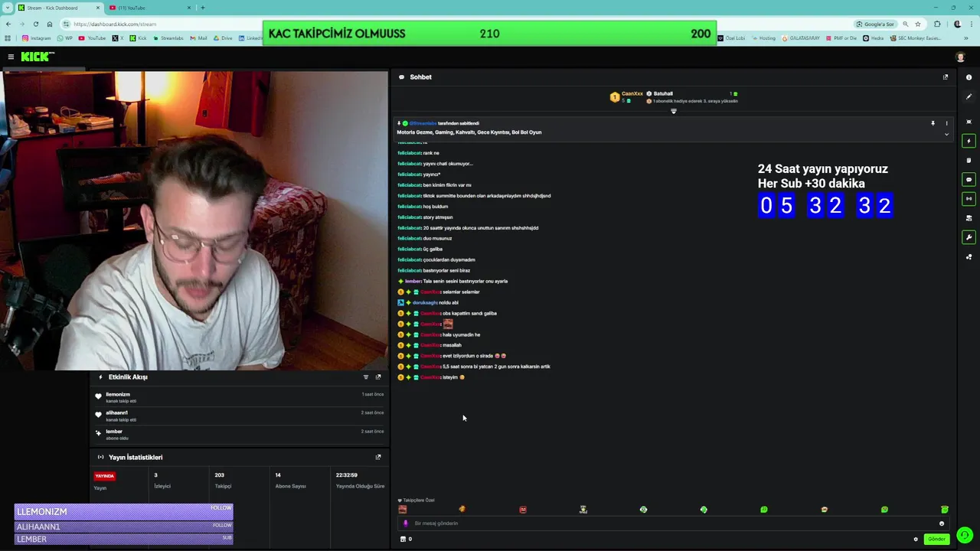Viewport: 980px width, 551px height.
Task: Click the KICK logo
Action: point(38,57)
